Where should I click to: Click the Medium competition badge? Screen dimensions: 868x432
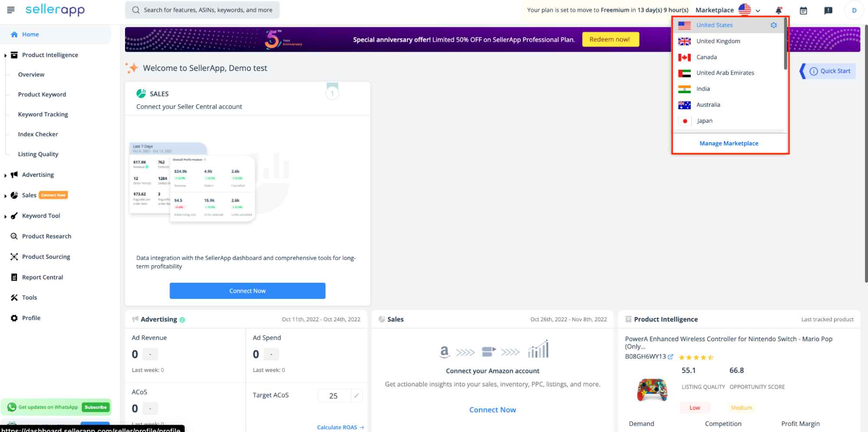pyautogui.click(x=741, y=408)
